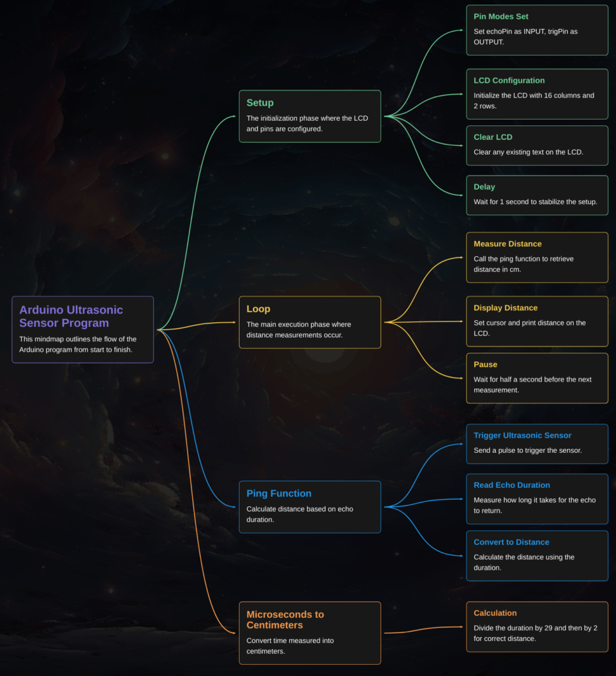The width and height of the screenshot is (616, 676).
Task: Click the yellow 'Loop' heading
Action: pyautogui.click(x=258, y=309)
